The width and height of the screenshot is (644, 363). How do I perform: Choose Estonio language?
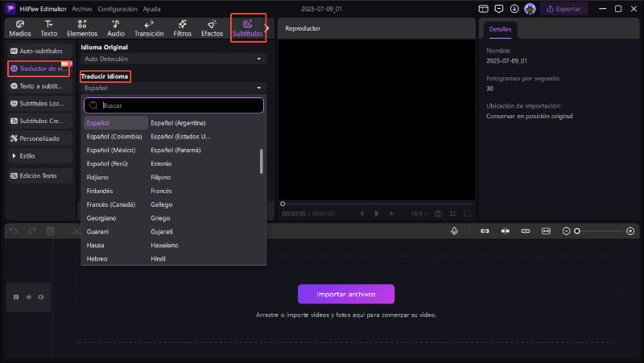[161, 163]
